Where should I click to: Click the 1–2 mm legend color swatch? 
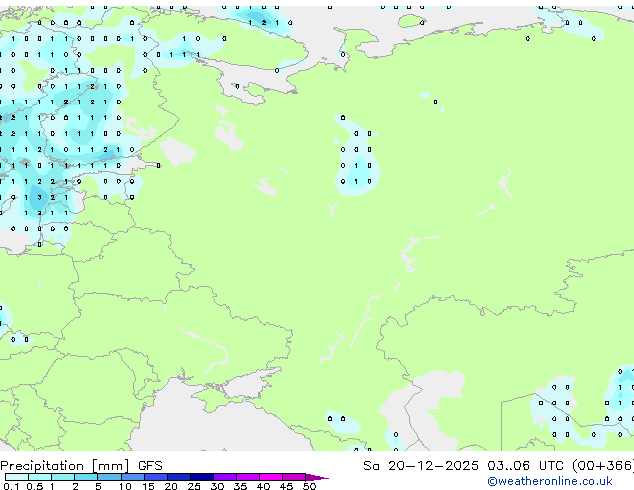point(63,477)
